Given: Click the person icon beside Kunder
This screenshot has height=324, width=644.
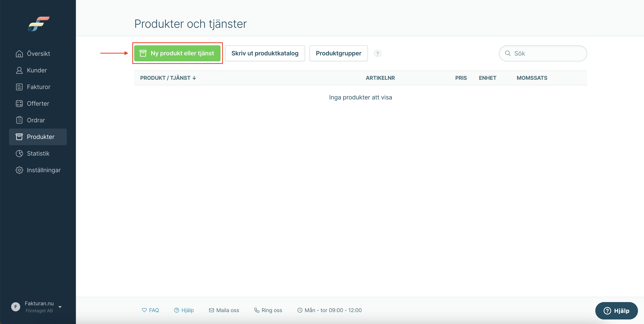Looking at the screenshot, I should [19, 70].
